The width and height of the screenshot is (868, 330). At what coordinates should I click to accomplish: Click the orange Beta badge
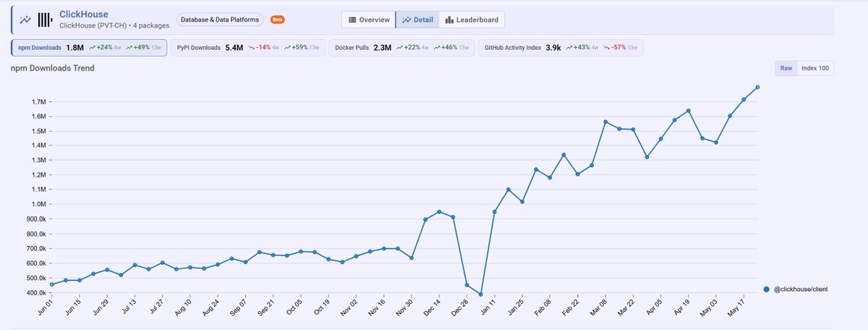point(277,20)
